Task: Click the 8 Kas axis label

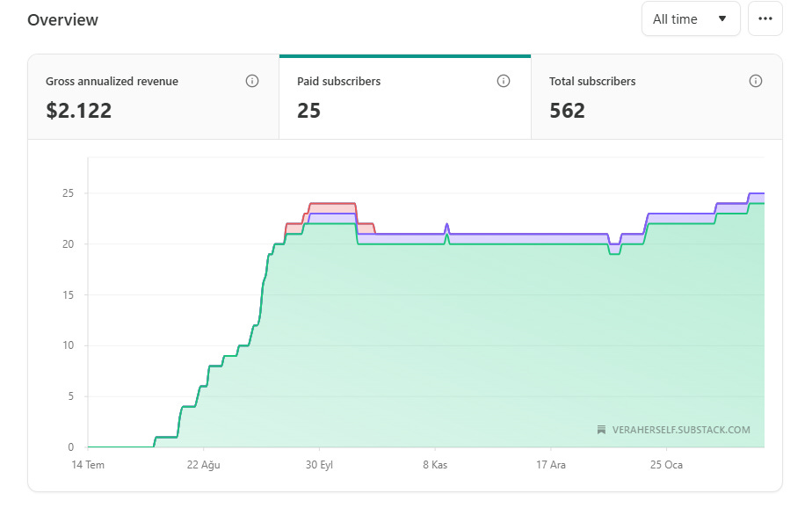Action: click(435, 465)
